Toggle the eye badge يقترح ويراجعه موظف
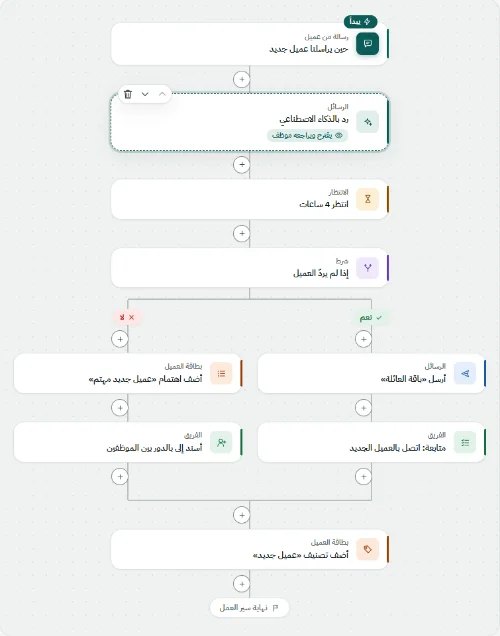The width and height of the screenshot is (500, 636). coord(307,135)
